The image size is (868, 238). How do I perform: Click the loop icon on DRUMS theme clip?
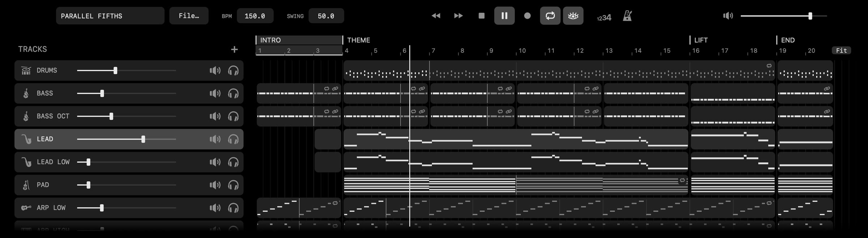[x=769, y=66]
